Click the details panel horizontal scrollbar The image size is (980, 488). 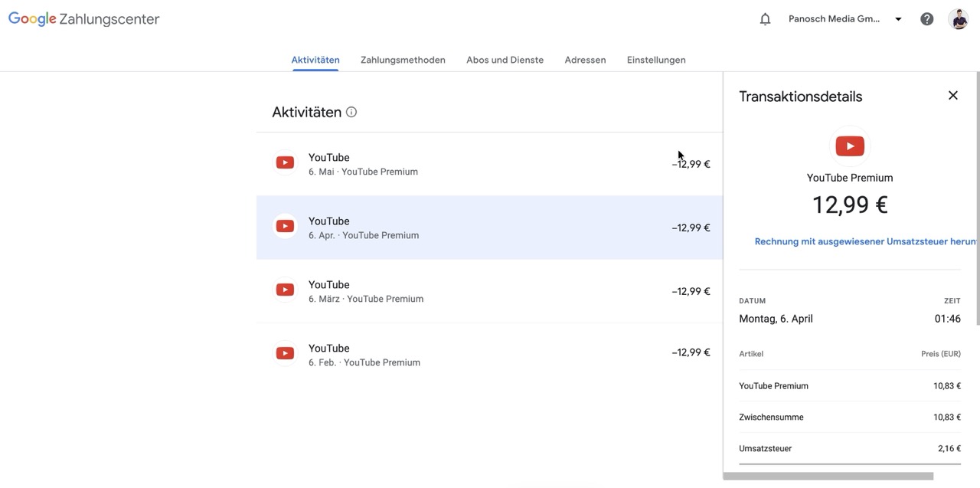point(828,477)
